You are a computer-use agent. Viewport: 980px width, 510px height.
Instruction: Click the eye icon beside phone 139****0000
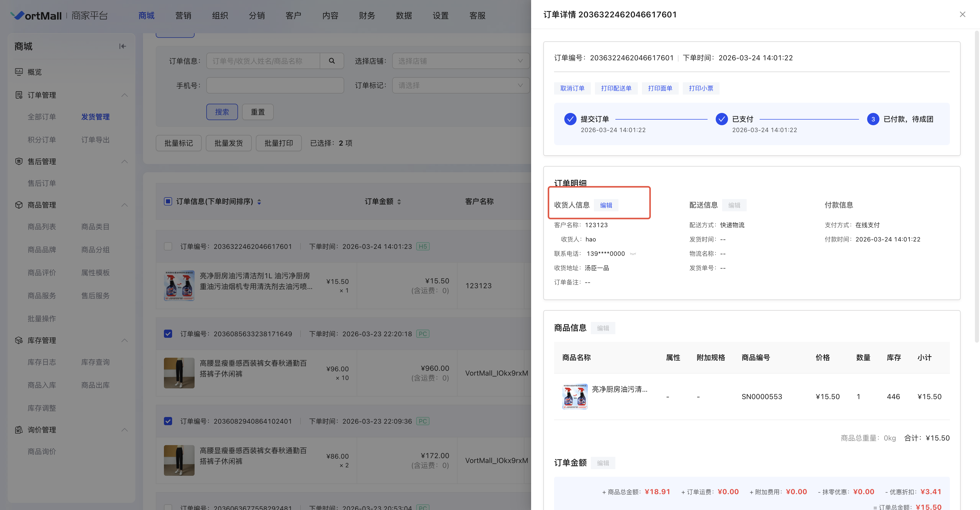pos(633,254)
